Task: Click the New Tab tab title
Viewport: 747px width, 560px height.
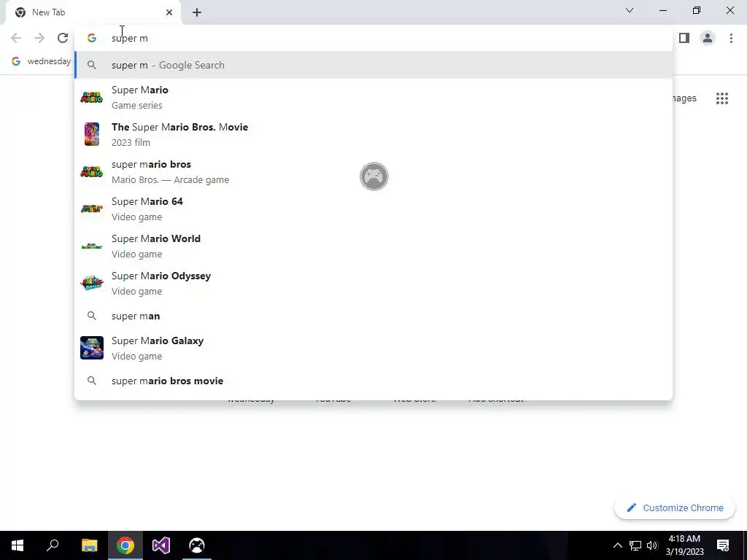Action: (x=49, y=12)
